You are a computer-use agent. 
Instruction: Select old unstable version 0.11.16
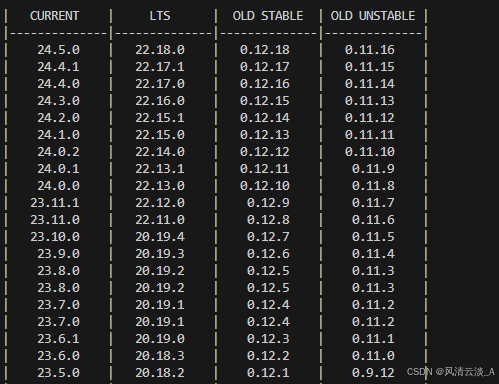370,50
